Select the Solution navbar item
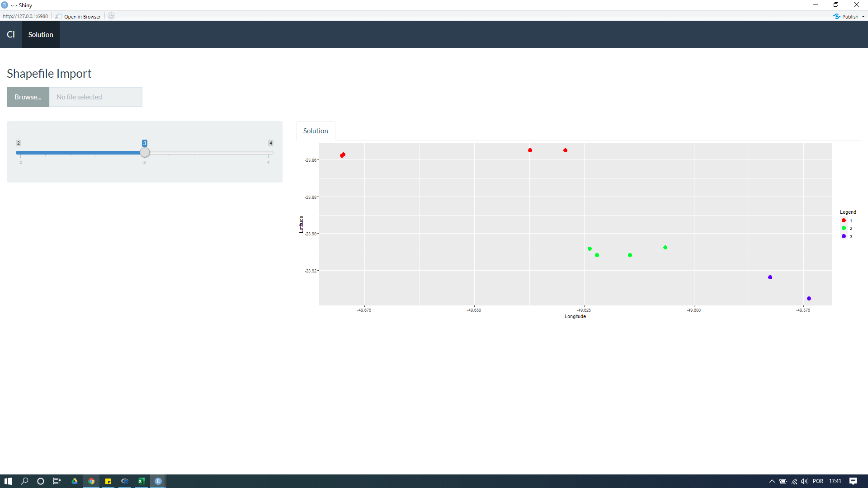 pyautogui.click(x=41, y=34)
